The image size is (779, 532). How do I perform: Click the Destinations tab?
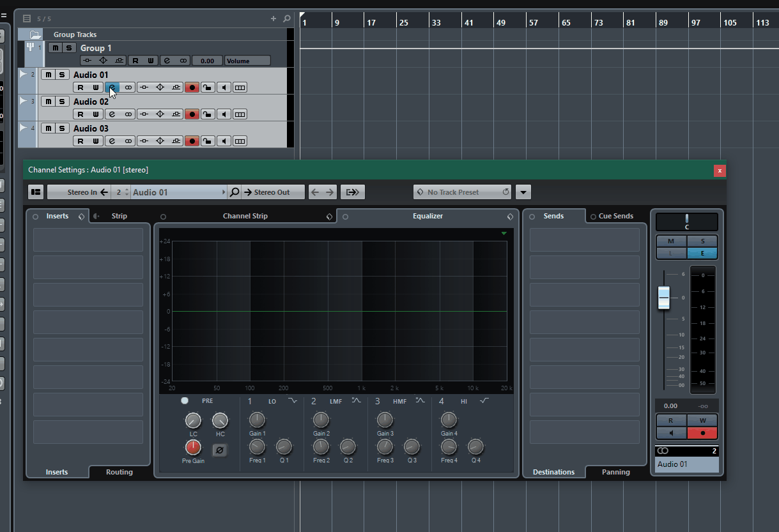[554, 472]
